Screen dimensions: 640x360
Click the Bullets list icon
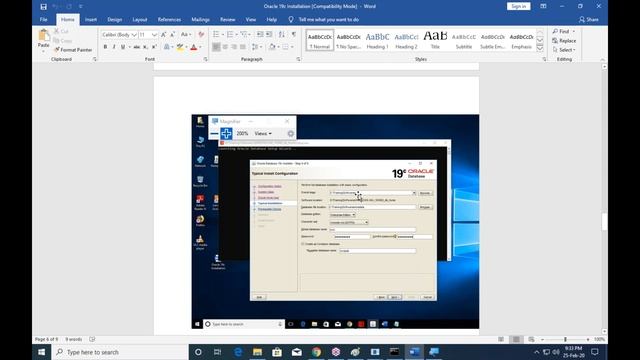(216, 35)
